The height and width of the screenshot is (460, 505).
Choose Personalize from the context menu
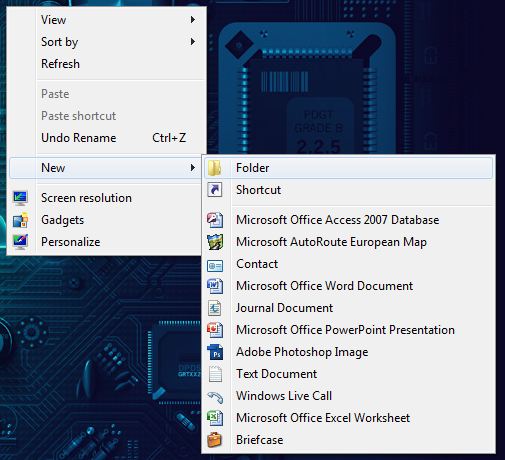(106, 242)
